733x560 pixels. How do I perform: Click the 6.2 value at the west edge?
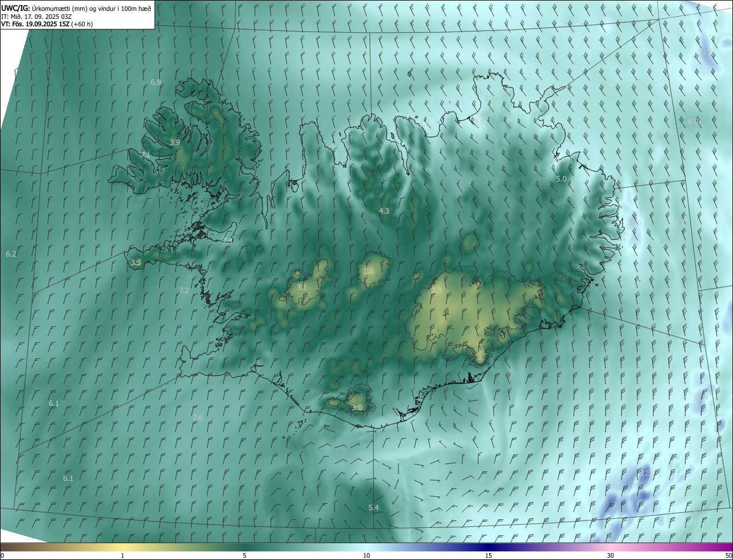(11, 254)
